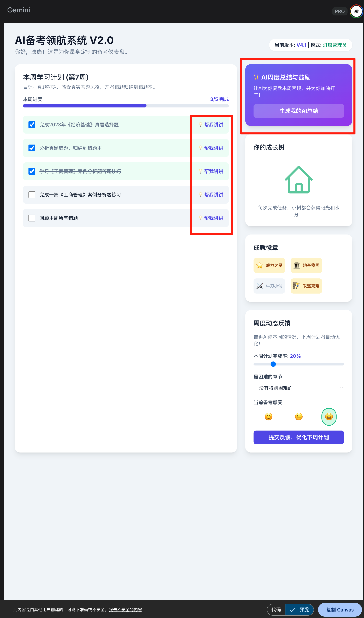The height and width of the screenshot is (618, 364).
Task: Click 帮我讲讲 for the 分析真题错题 task
Action: click(x=211, y=148)
